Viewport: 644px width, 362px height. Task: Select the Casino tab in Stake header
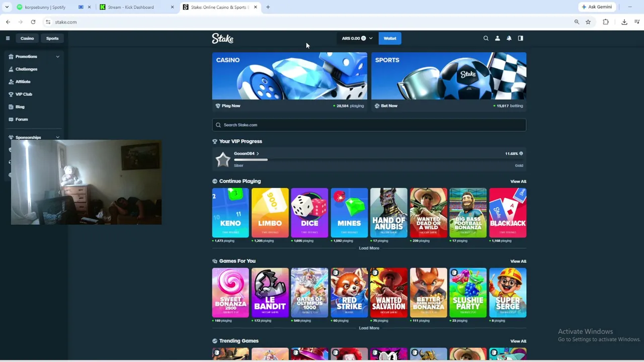27,38
